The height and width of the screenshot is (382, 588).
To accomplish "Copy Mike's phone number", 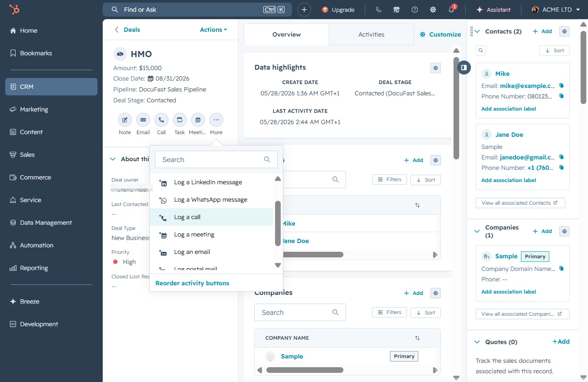I will click(x=561, y=96).
